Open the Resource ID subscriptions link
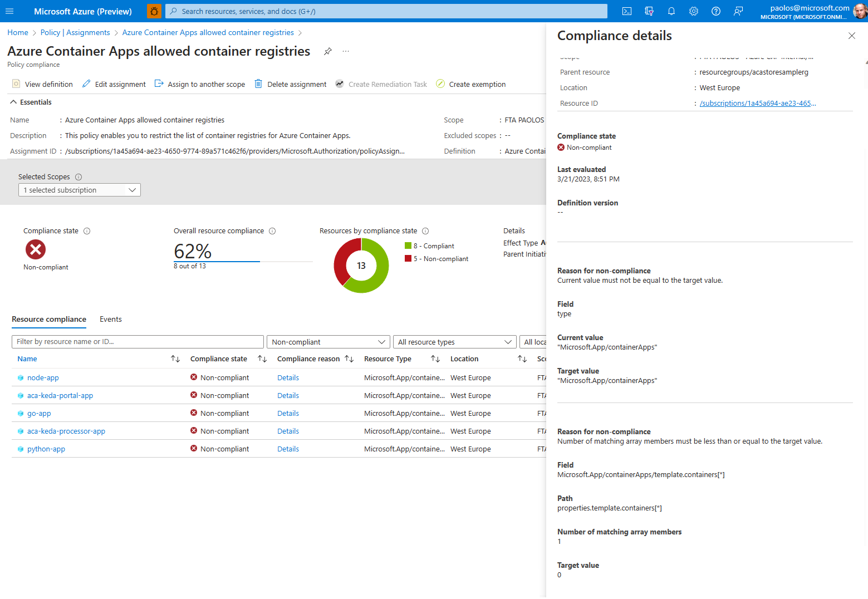 click(758, 103)
